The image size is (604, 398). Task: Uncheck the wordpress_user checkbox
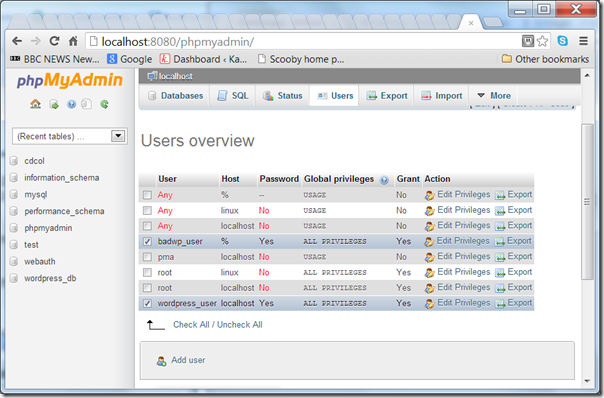point(147,304)
